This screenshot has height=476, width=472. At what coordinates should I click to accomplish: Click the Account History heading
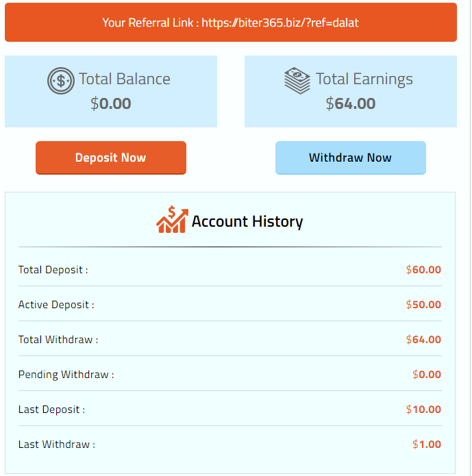point(247,221)
